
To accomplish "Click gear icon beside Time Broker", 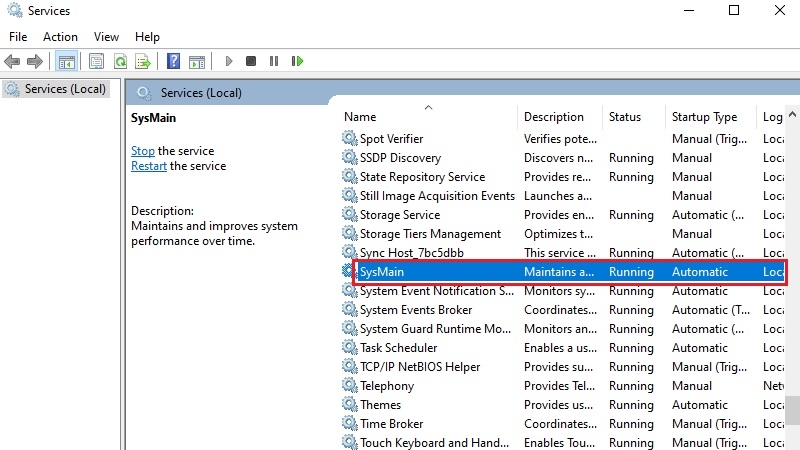I will pos(349,422).
